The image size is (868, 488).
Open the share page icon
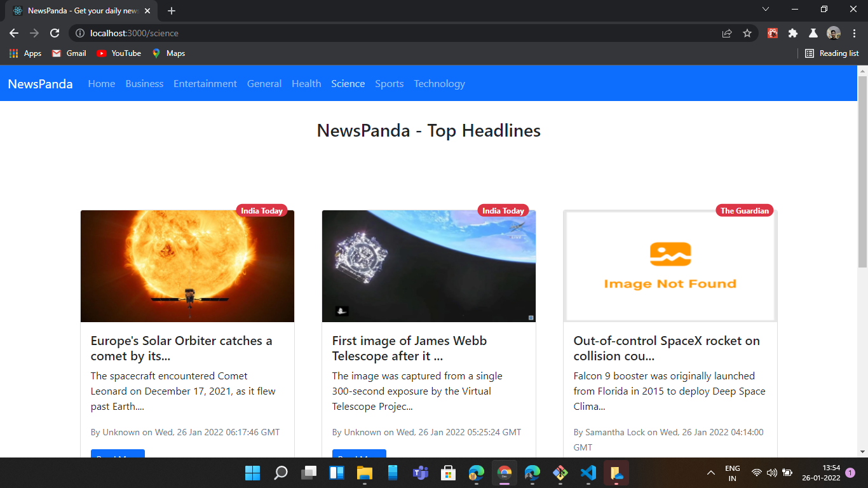tap(726, 33)
